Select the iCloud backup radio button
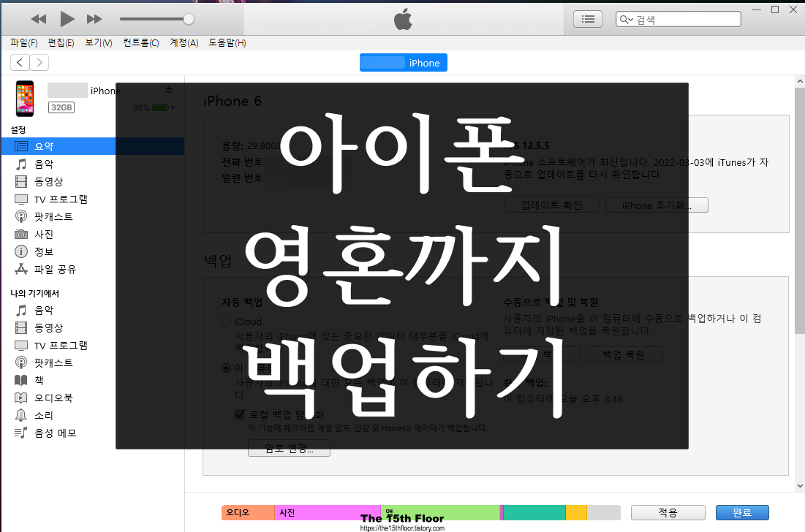The height and width of the screenshot is (532, 805). tap(226, 322)
